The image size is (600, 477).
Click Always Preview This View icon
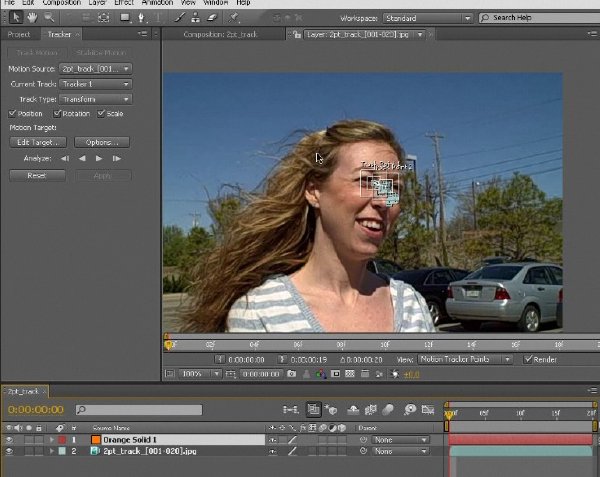[x=170, y=374]
